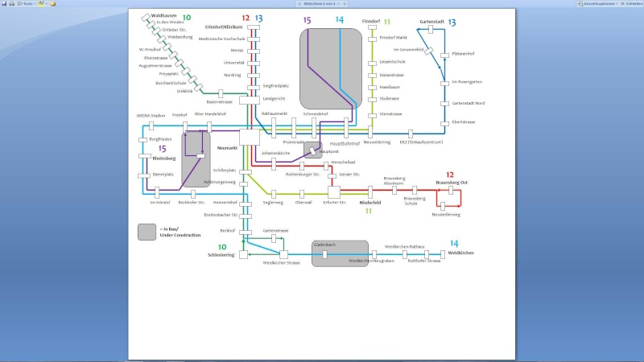Click the Universität station label
Image resolution: width=644 pixels, height=362 pixels.
[234, 63]
